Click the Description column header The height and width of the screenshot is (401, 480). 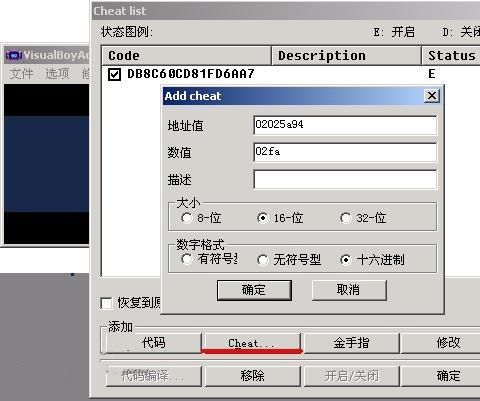(x=346, y=56)
